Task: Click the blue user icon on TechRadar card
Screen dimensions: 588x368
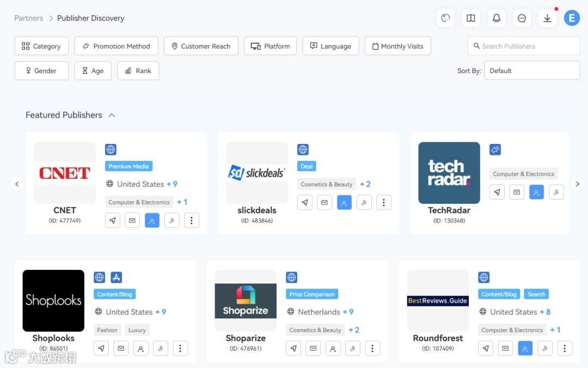Action: pos(536,192)
